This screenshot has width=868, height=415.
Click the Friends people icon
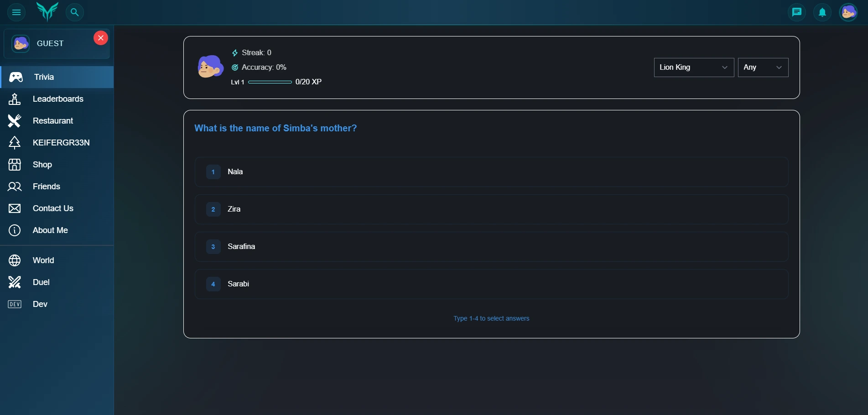coord(15,187)
